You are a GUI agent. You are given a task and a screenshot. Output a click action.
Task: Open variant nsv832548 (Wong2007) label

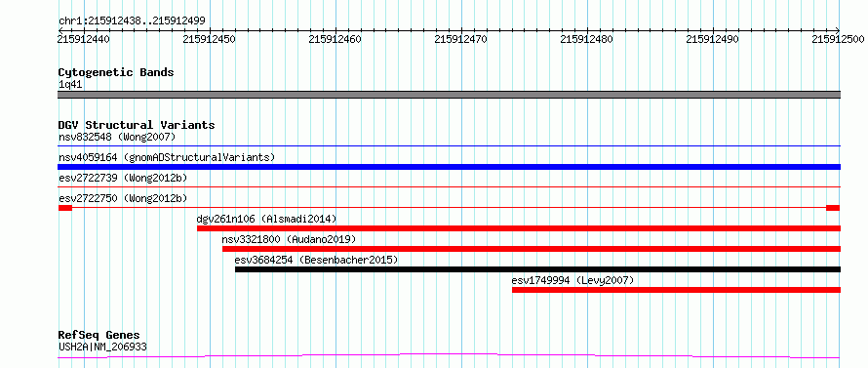[x=117, y=137]
